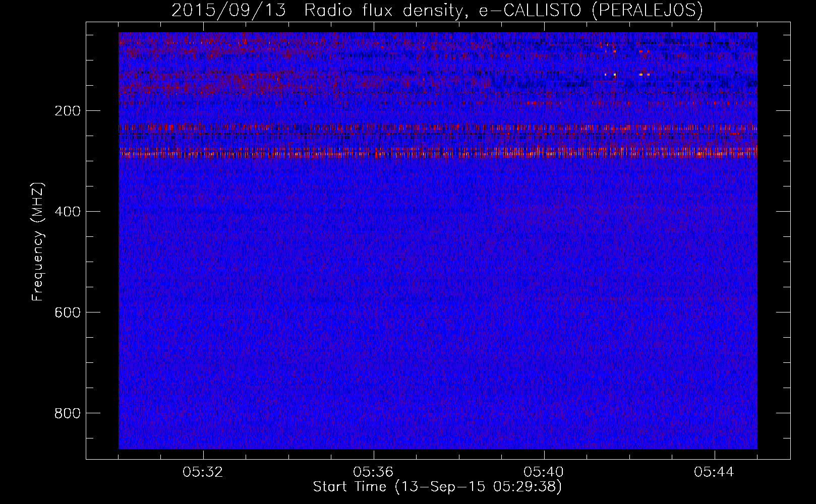Click the 05:40 time tick label
816x504 pixels.
[544, 472]
